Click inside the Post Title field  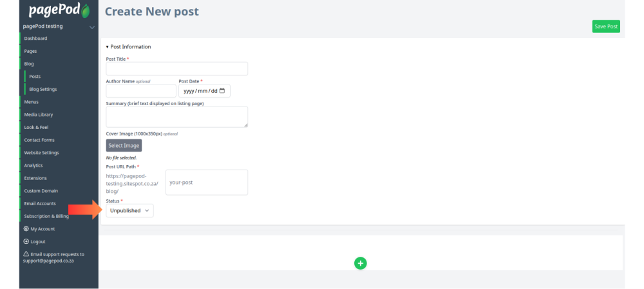[x=176, y=69]
